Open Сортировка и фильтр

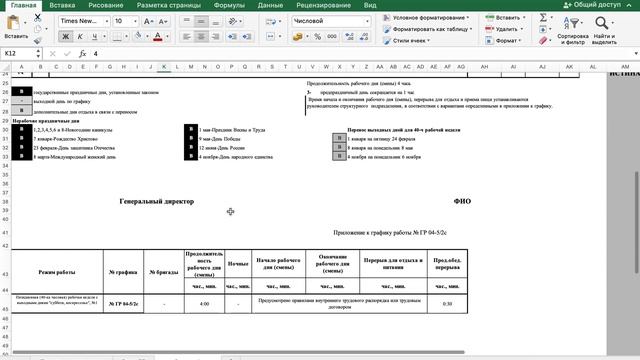(573, 30)
